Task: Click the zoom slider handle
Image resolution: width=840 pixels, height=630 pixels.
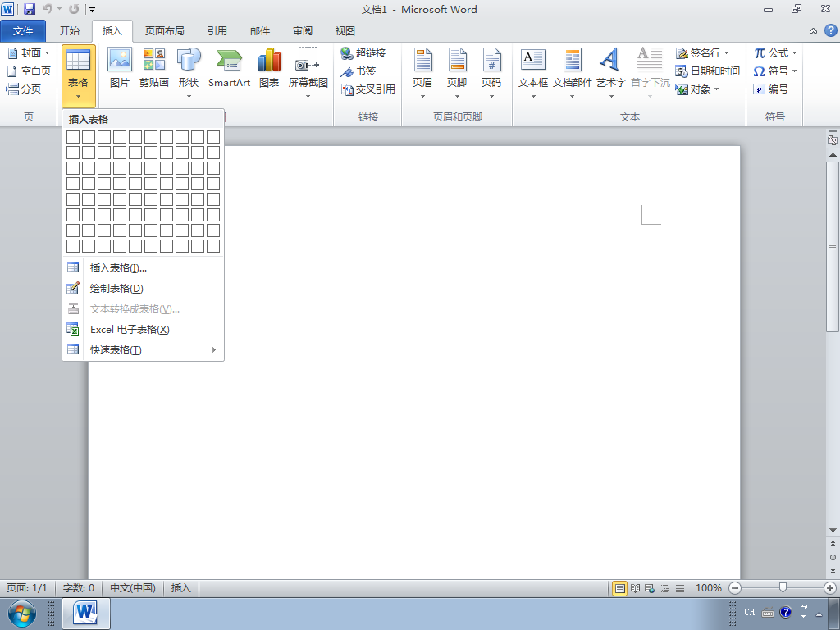Action: pos(783,588)
